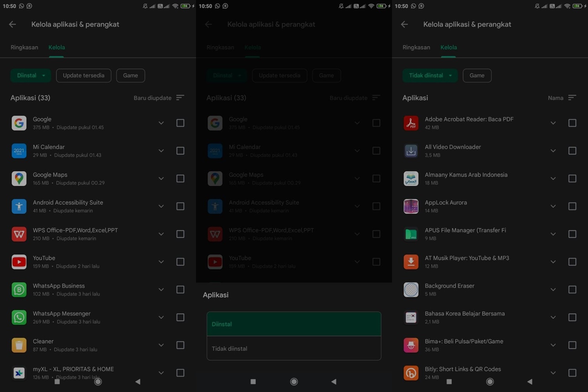
Task: Tap the Bima+ app icon
Action: (411, 345)
